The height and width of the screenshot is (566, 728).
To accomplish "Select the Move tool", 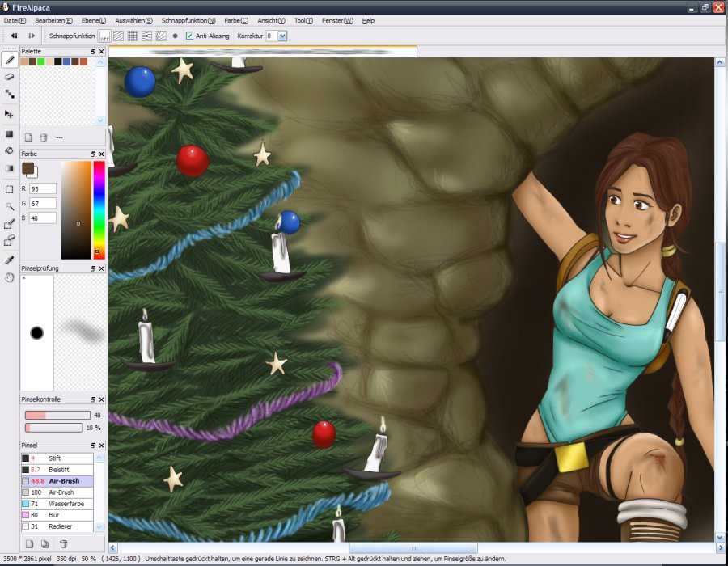I will tap(9, 114).
